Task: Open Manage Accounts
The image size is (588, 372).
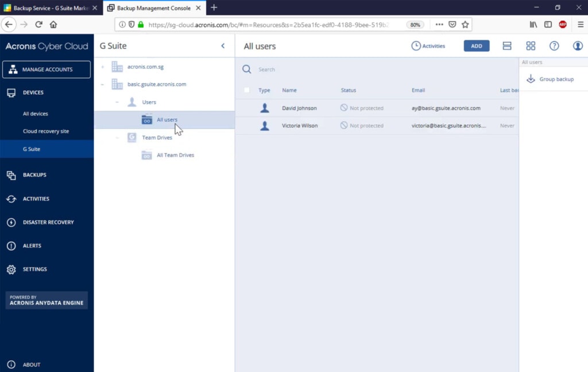Action: (47, 69)
